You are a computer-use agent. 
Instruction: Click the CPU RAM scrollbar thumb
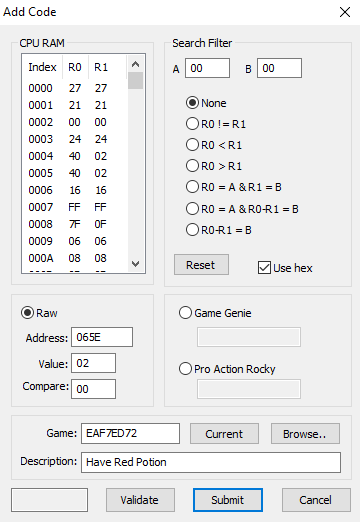[x=135, y=80]
